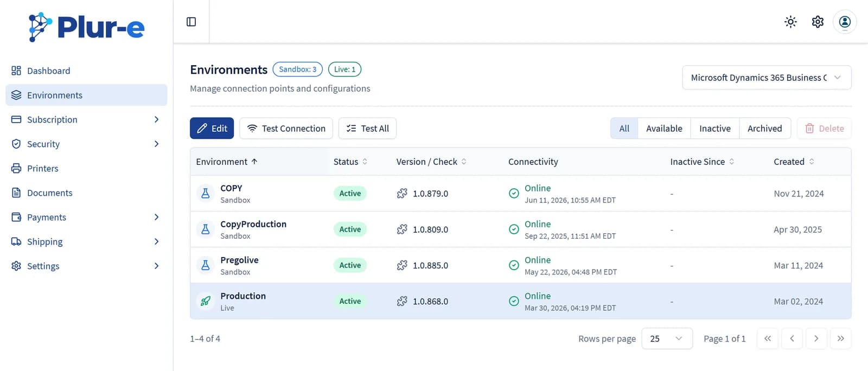The width and height of the screenshot is (868, 371).
Task: Click the Active status badge for Pregolive
Action: pos(350,265)
